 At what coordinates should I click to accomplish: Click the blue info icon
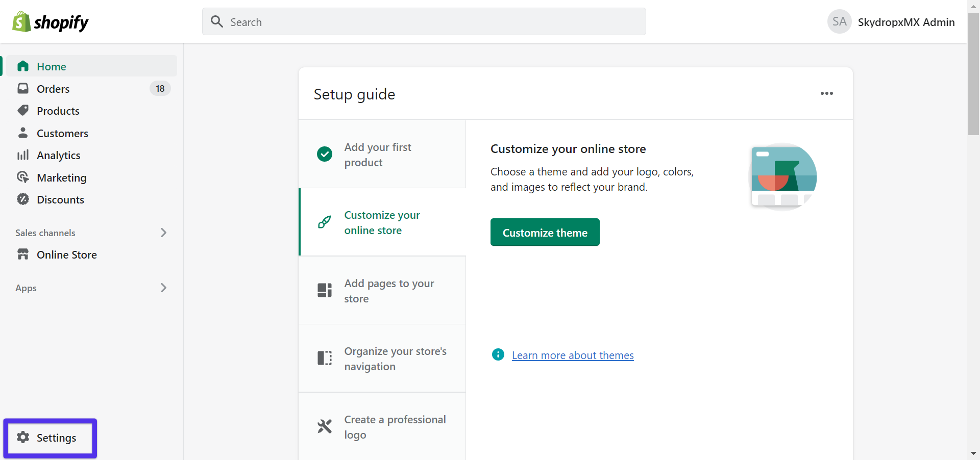click(x=498, y=354)
